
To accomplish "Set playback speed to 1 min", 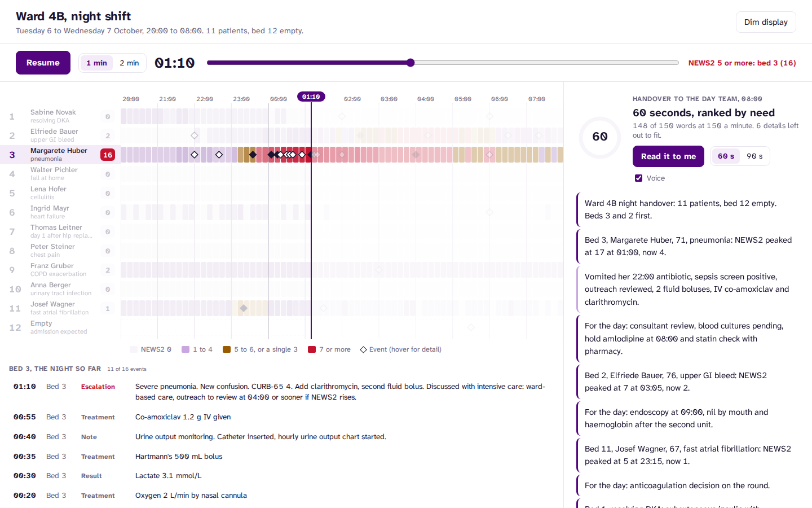I will 96,63.
